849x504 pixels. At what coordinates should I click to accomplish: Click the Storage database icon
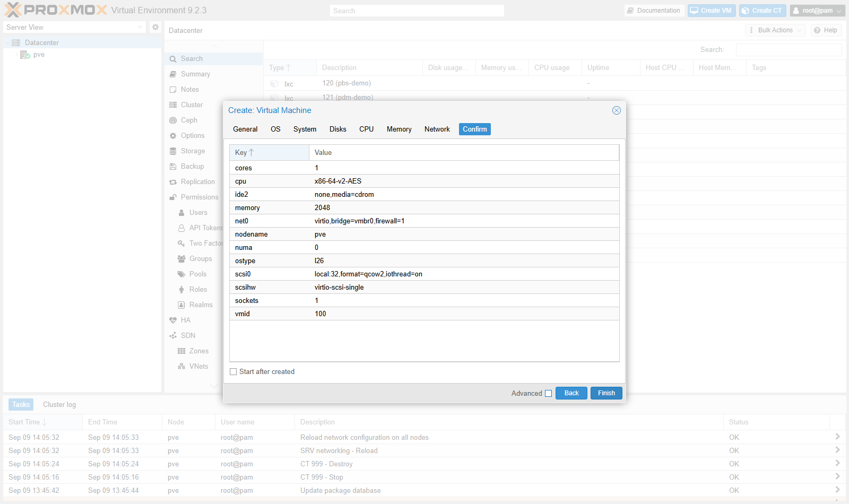173,151
